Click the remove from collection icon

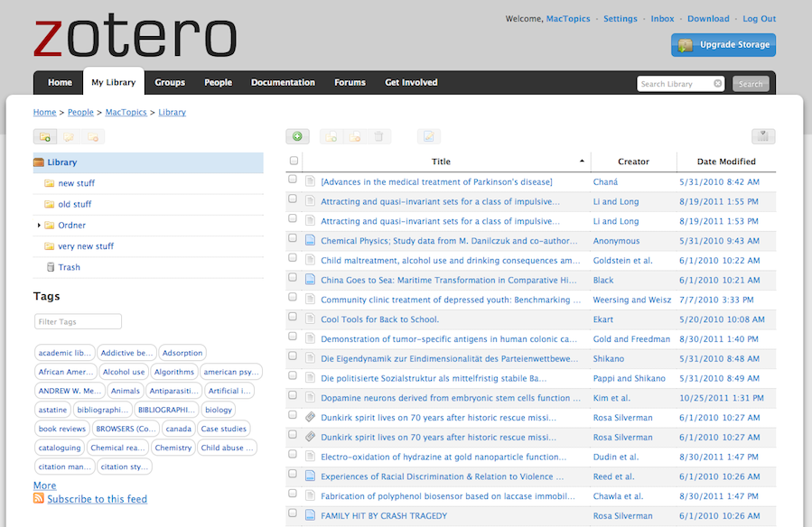(x=355, y=136)
